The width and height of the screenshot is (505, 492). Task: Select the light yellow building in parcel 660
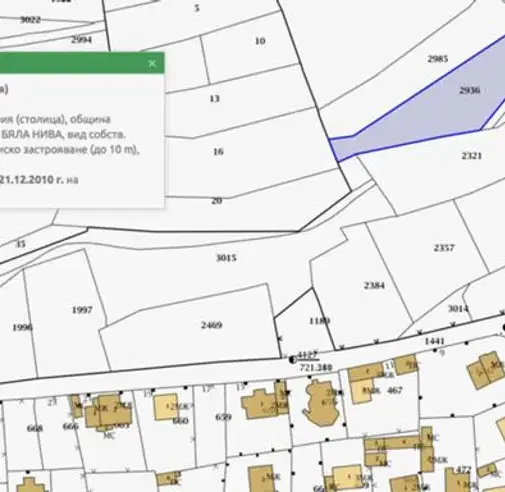(x=166, y=407)
